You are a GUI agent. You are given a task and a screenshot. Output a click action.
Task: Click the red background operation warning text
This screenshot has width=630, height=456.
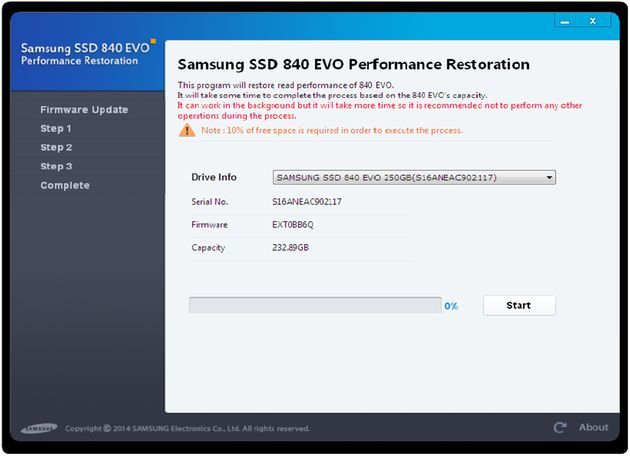pyautogui.click(x=380, y=110)
